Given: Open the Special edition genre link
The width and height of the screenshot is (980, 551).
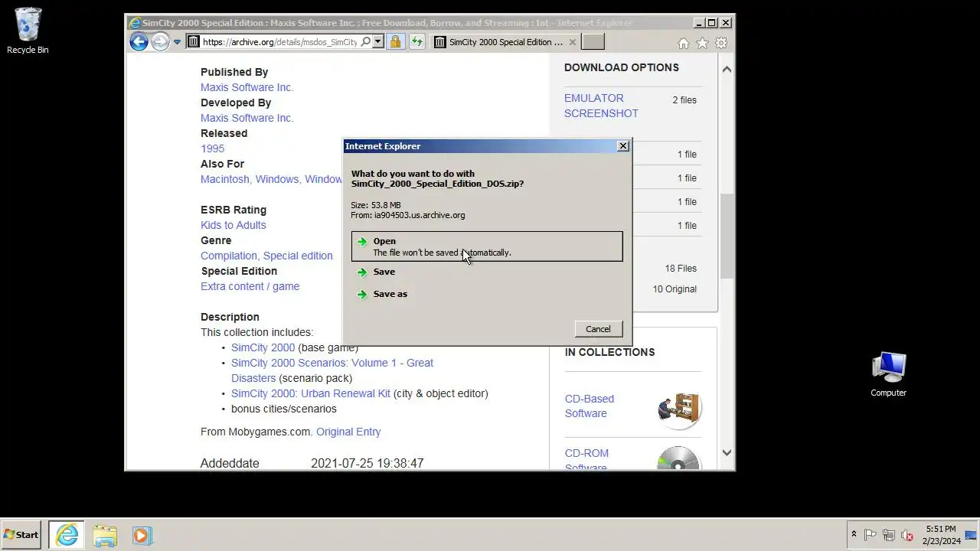Looking at the screenshot, I should click(x=298, y=256).
